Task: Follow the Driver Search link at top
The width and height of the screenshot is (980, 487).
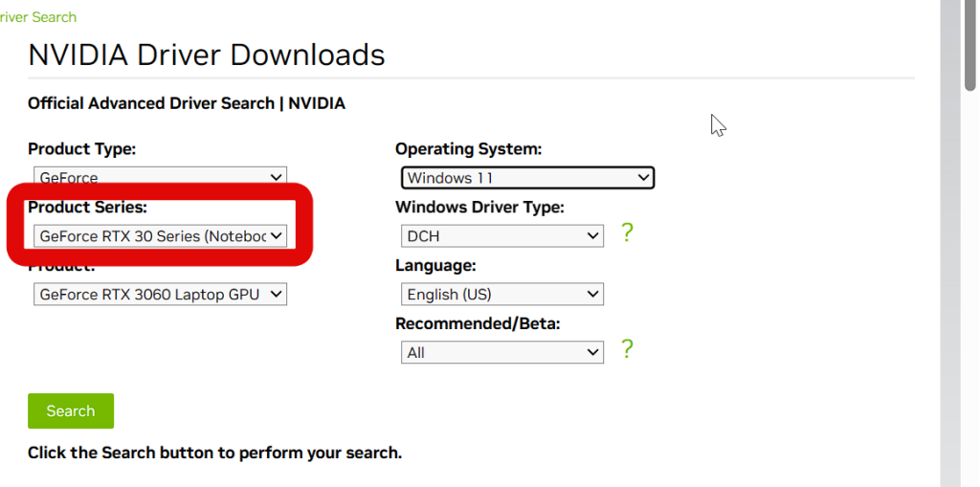Action: (x=38, y=17)
